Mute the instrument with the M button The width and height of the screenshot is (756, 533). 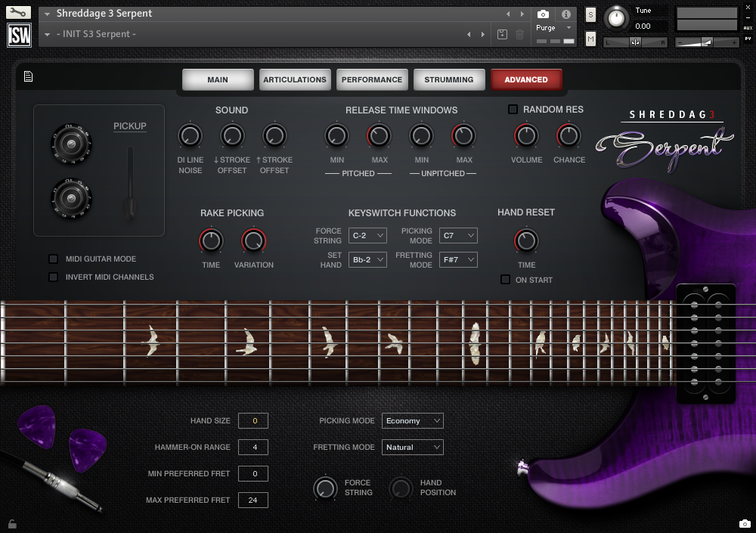pos(590,38)
